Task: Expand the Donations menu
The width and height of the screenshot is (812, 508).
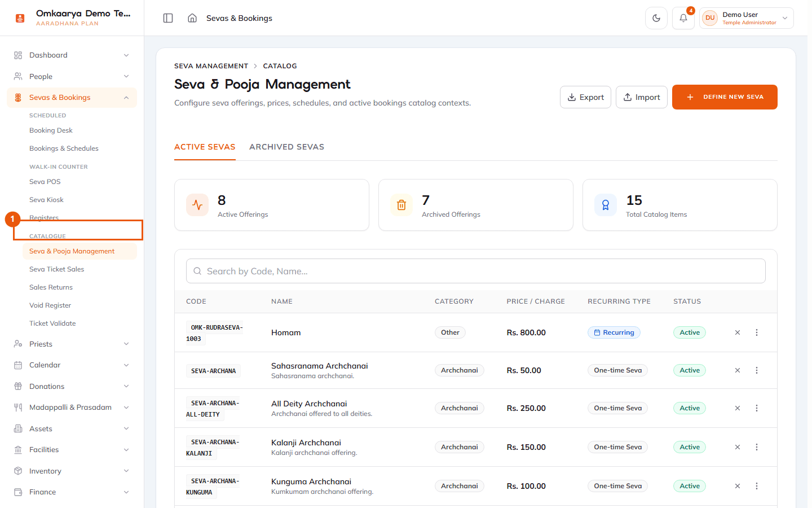Action: pos(72,386)
